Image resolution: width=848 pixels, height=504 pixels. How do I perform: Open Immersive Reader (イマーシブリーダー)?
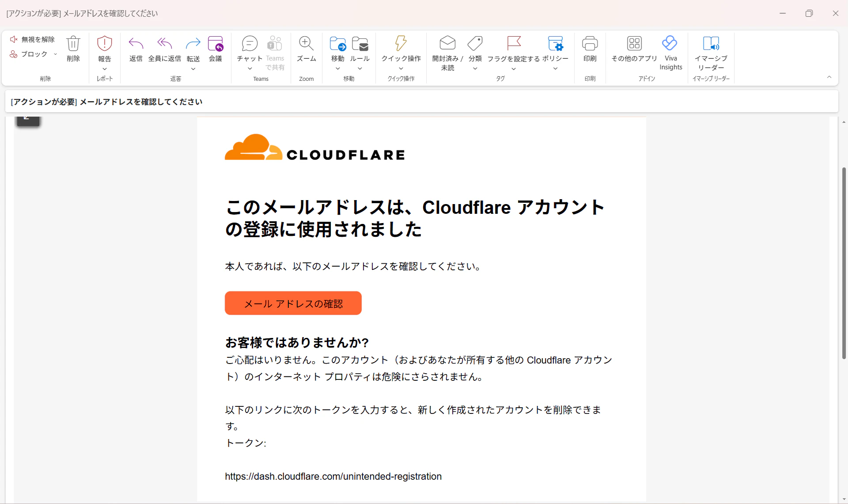click(x=711, y=43)
